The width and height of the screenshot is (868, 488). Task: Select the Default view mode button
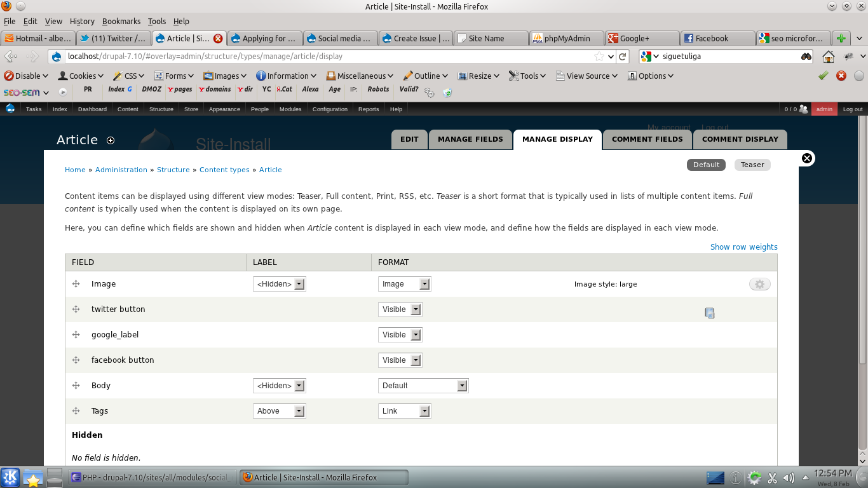(x=706, y=165)
